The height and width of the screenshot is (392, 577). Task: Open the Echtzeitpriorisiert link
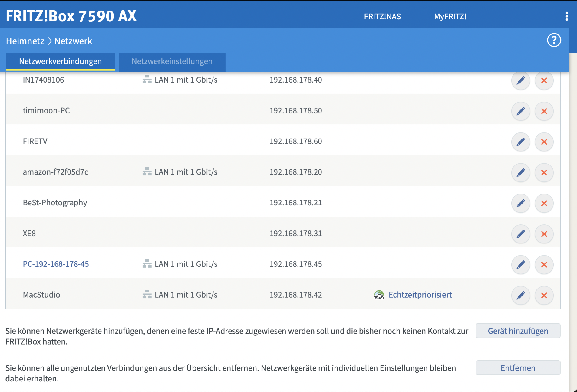point(420,295)
